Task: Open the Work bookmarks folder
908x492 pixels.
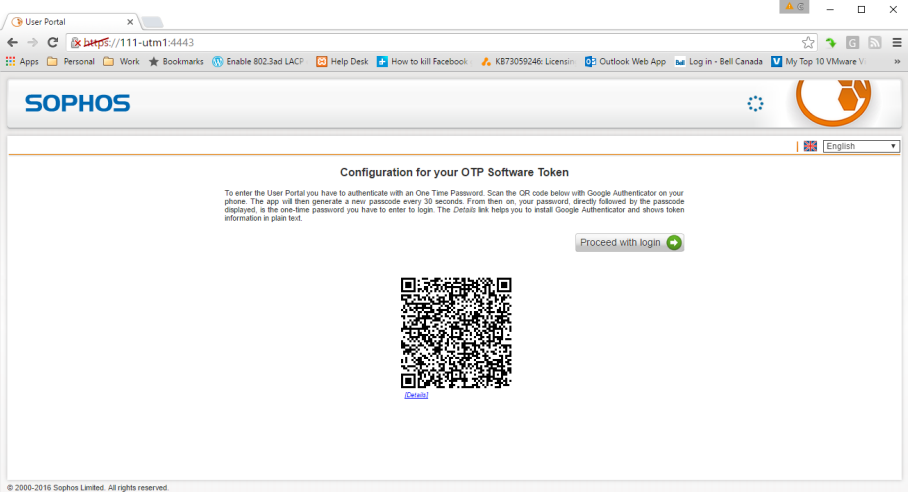Action: 122,61
